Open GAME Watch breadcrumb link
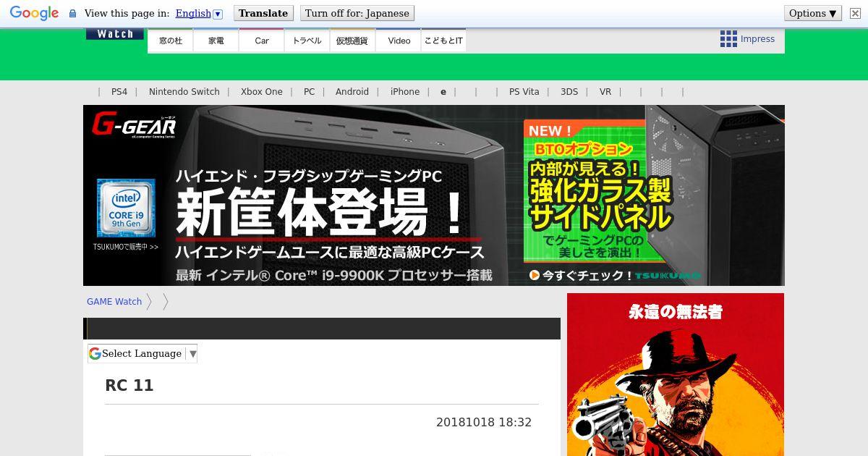The height and width of the screenshot is (456, 868). (x=114, y=302)
